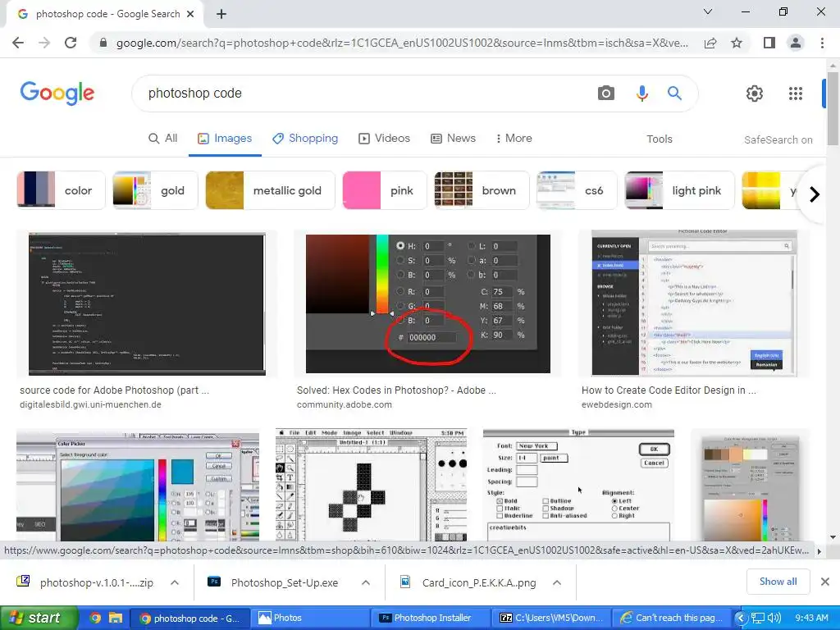Go back to the previous page
Viewport: 840px width, 630px height.
tap(18, 43)
